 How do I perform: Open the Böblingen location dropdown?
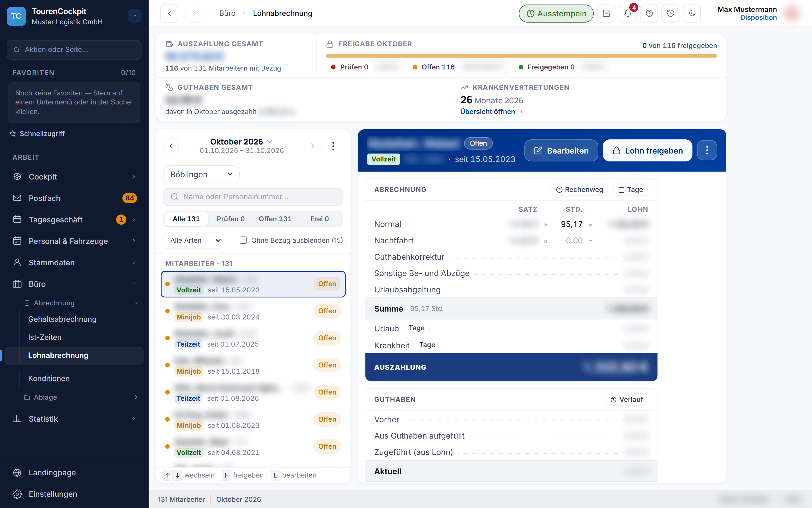[x=201, y=174]
